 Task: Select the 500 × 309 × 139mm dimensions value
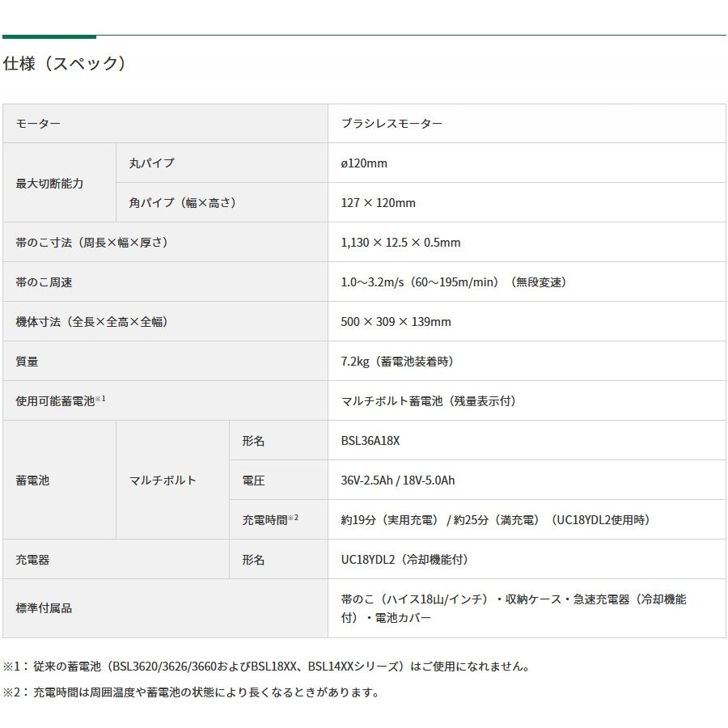point(396,322)
